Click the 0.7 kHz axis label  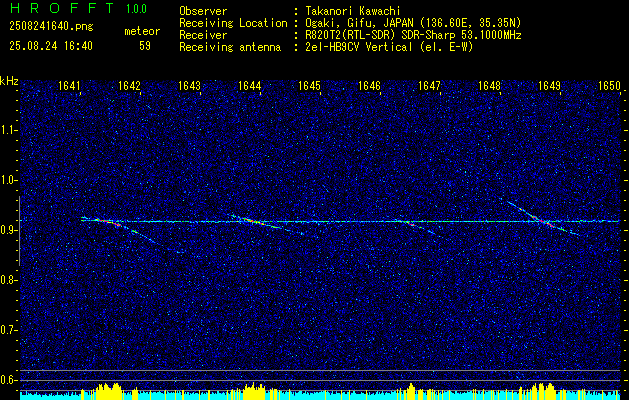click(9, 330)
